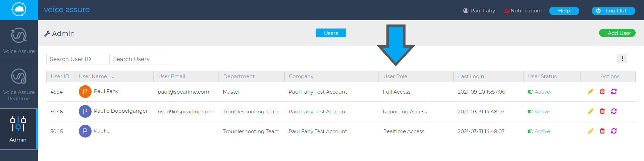Image resolution: width=644 pixels, height=161 pixels.
Task: Sort by Last Login column header
Action: coord(488,76)
